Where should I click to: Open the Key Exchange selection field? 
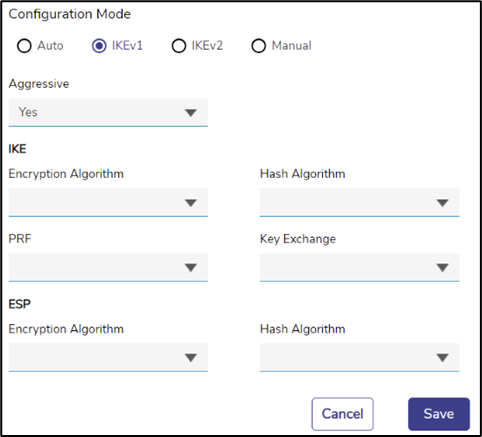(359, 267)
